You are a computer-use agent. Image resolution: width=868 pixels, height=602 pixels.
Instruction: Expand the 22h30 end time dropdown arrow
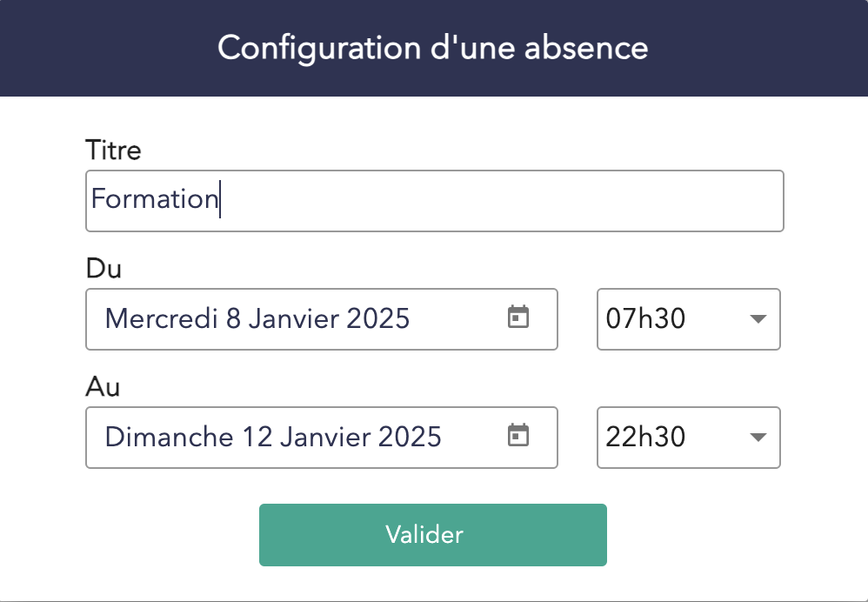click(758, 437)
